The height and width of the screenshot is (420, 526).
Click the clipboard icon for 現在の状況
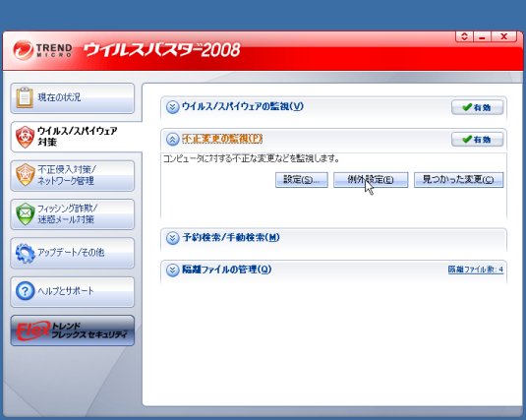[x=25, y=97]
